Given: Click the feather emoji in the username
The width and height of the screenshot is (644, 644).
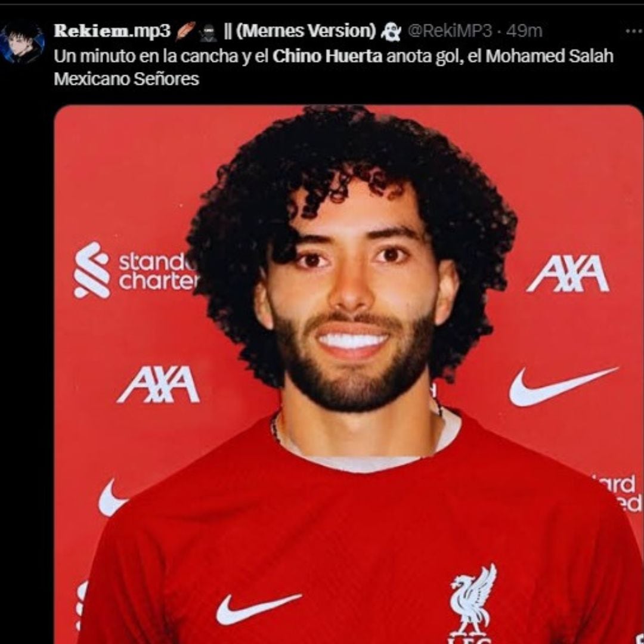Looking at the screenshot, I should click(185, 31).
